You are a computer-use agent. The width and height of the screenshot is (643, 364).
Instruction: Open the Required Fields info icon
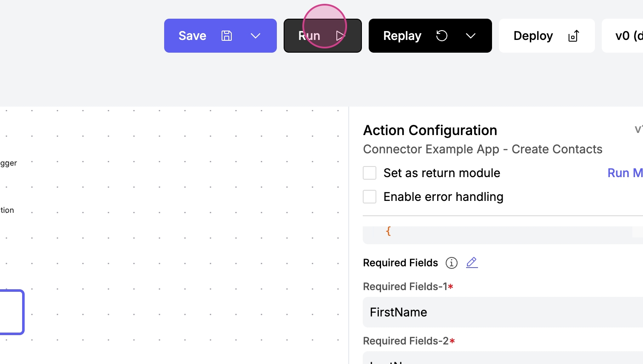pos(451,263)
